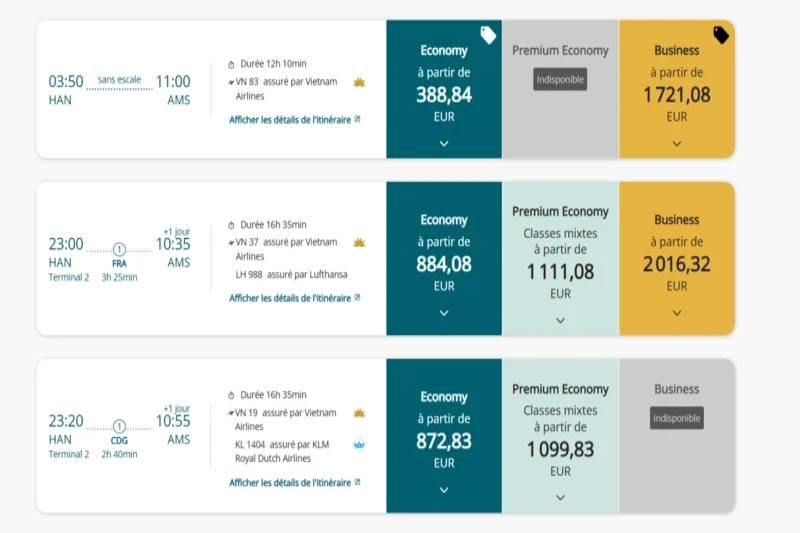Expand the 1099,83 EUR Premium Economy chevron
Image resolution: width=800 pixels, height=533 pixels.
click(560, 497)
